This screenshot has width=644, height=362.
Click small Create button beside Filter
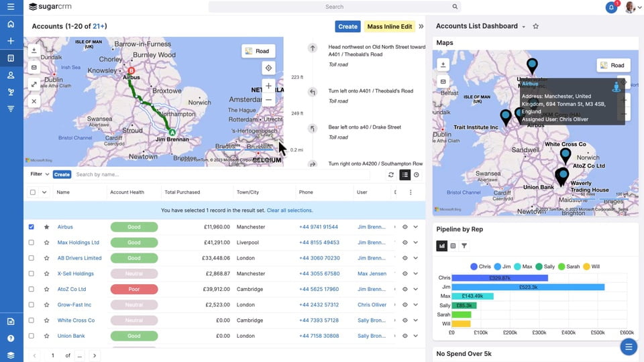62,174
